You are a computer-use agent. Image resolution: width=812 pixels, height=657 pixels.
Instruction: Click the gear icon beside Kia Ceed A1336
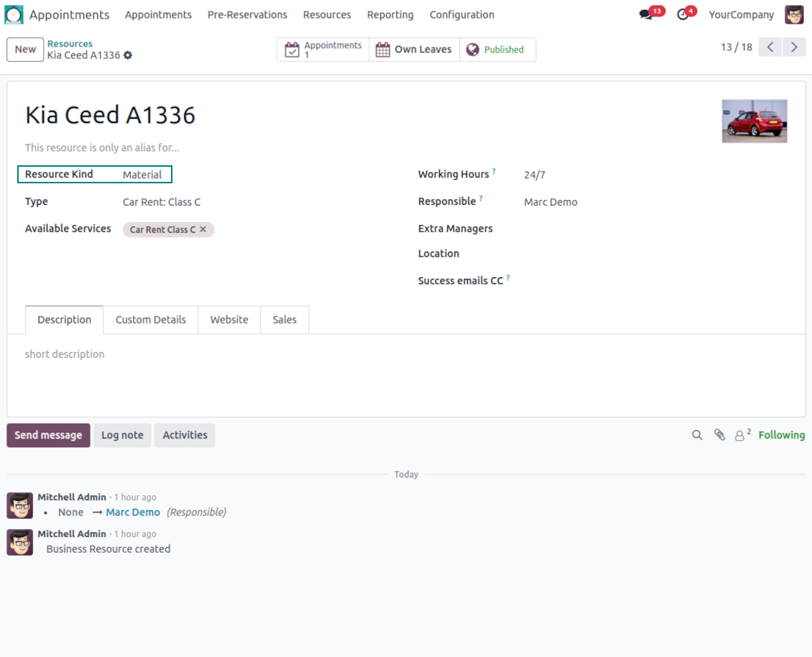click(x=128, y=55)
